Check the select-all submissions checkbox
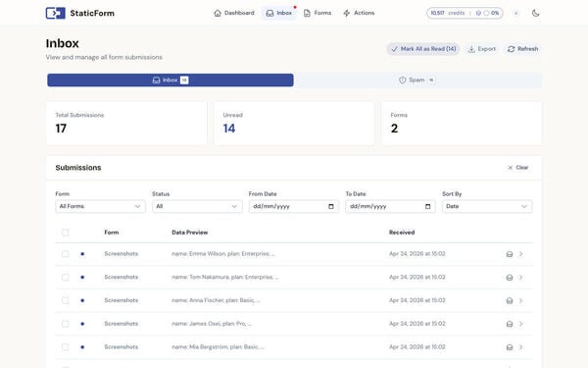The height and width of the screenshot is (368, 588). tap(66, 233)
